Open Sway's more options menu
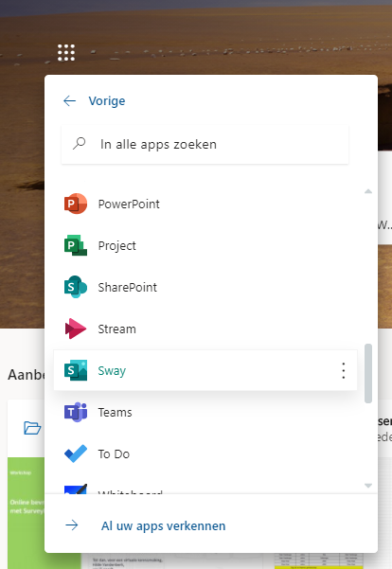 coord(344,370)
